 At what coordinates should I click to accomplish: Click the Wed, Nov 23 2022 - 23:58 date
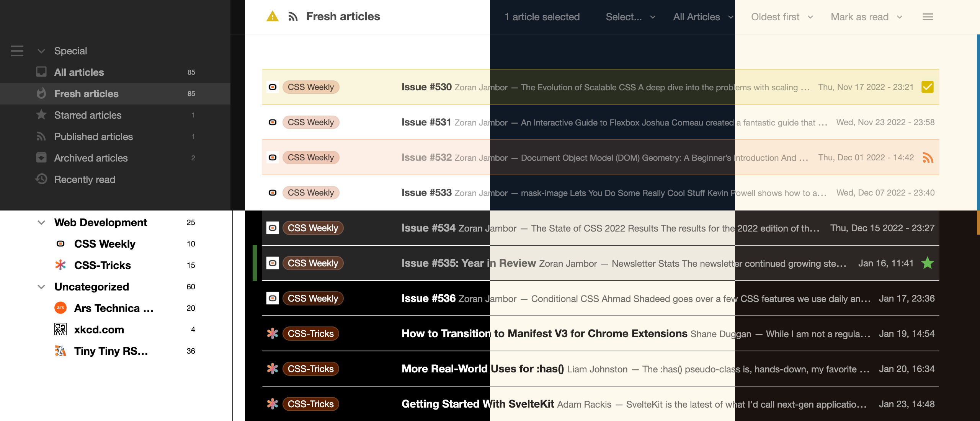coord(885,122)
